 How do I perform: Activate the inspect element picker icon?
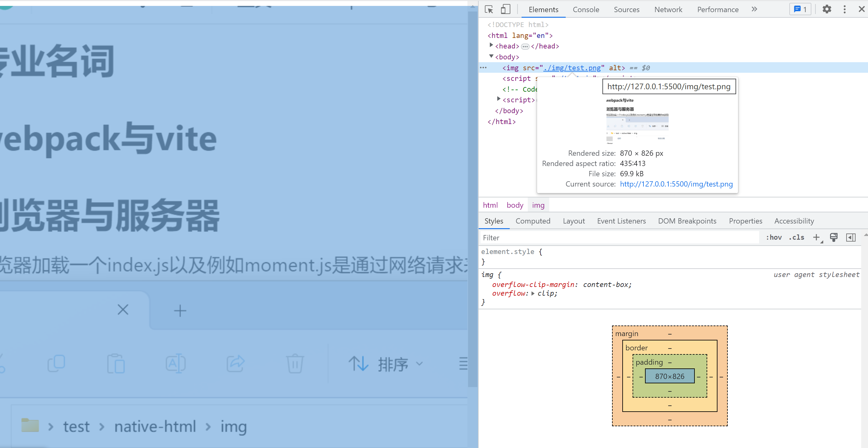[489, 9]
